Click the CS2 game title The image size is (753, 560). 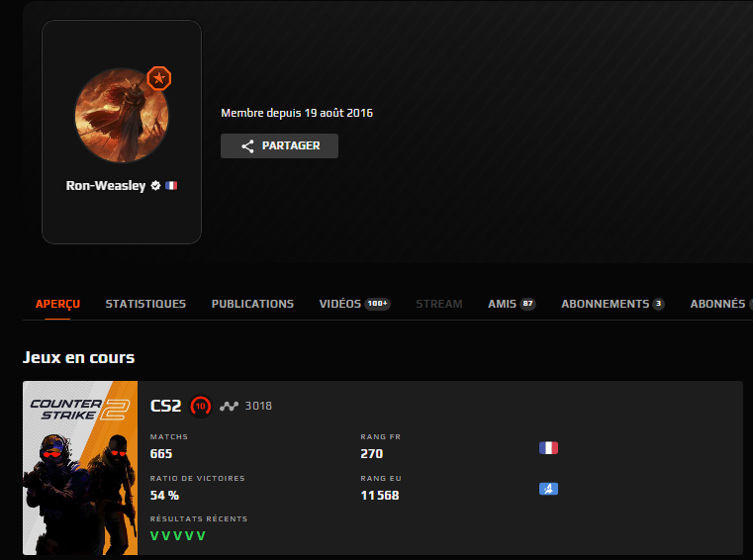(165, 406)
